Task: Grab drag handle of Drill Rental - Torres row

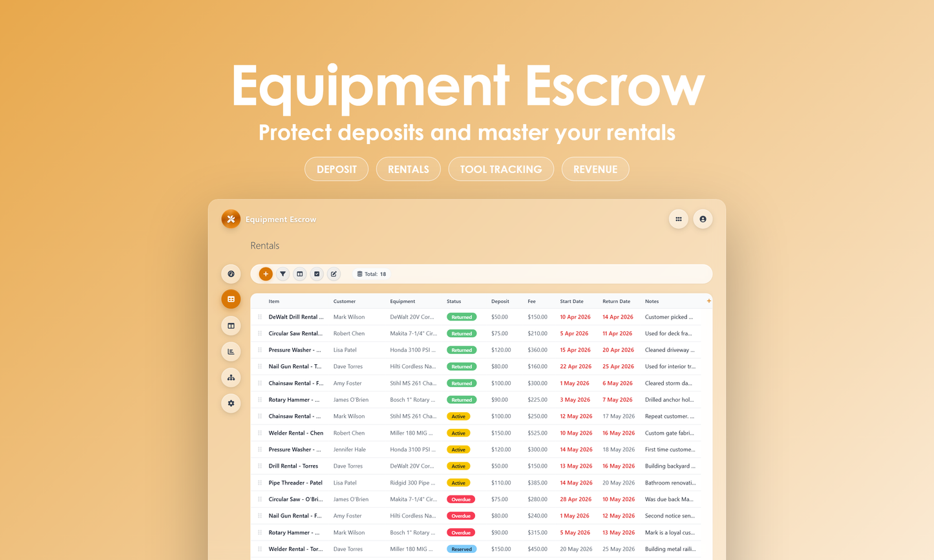Action: [x=260, y=466]
